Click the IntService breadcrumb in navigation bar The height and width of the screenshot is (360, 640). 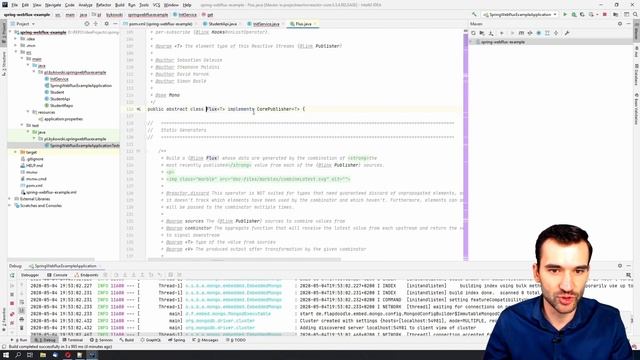point(185,15)
